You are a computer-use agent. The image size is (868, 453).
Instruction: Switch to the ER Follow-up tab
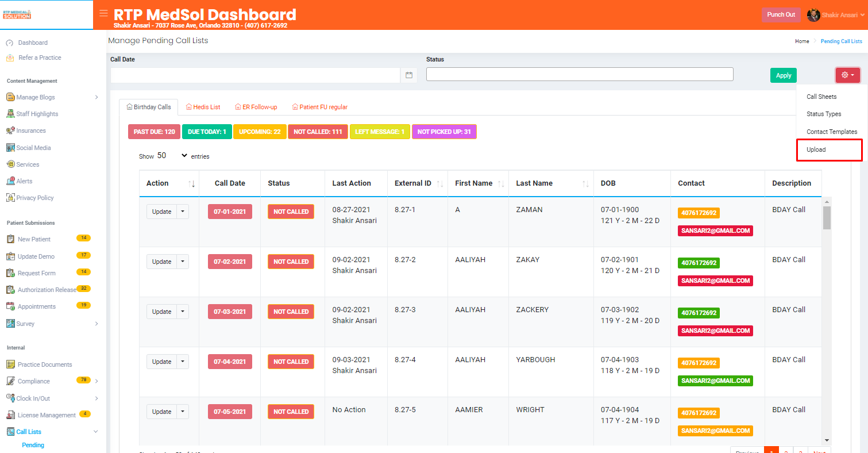tap(256, 107)
